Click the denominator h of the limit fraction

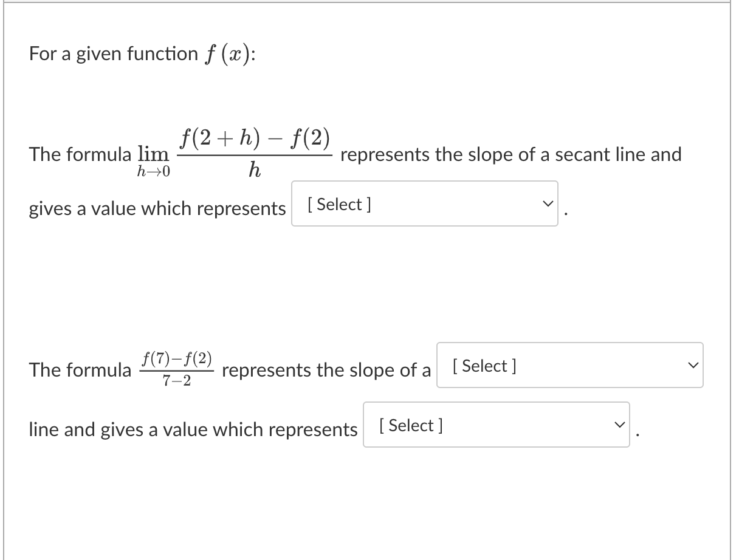point(255,171)
